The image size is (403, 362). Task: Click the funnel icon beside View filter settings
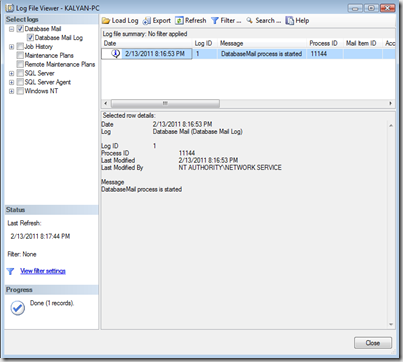pos(10,271)
